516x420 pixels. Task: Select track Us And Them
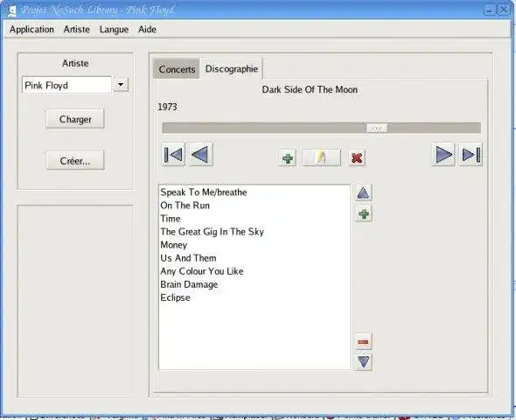click(255, 258)
